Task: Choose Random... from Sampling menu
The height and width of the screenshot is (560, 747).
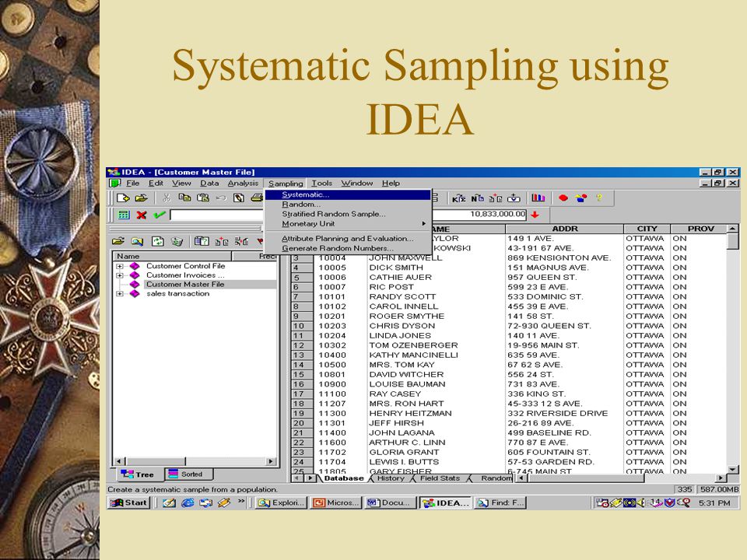Action: 349,205
